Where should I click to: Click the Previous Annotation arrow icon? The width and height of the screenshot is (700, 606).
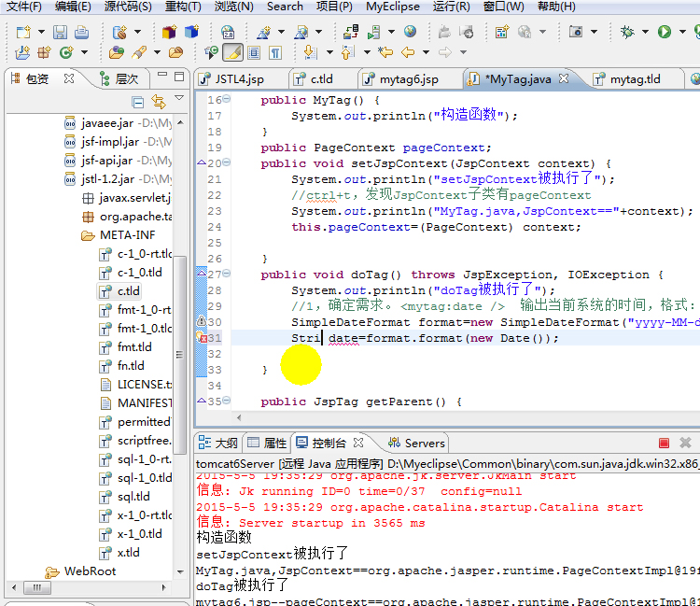pyautogui.click(x=347, y=52)
